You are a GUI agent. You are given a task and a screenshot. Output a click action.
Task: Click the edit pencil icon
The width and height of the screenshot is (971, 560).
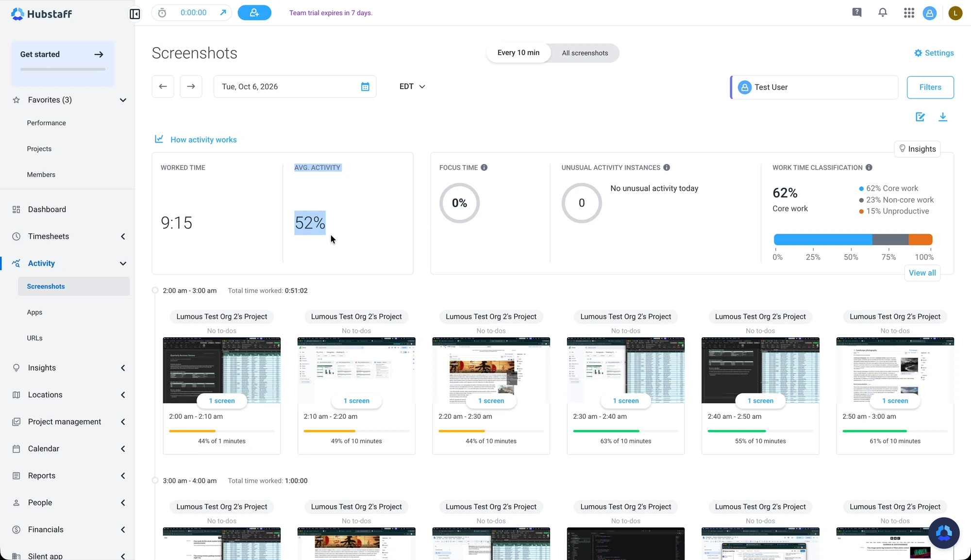[920, 117]
